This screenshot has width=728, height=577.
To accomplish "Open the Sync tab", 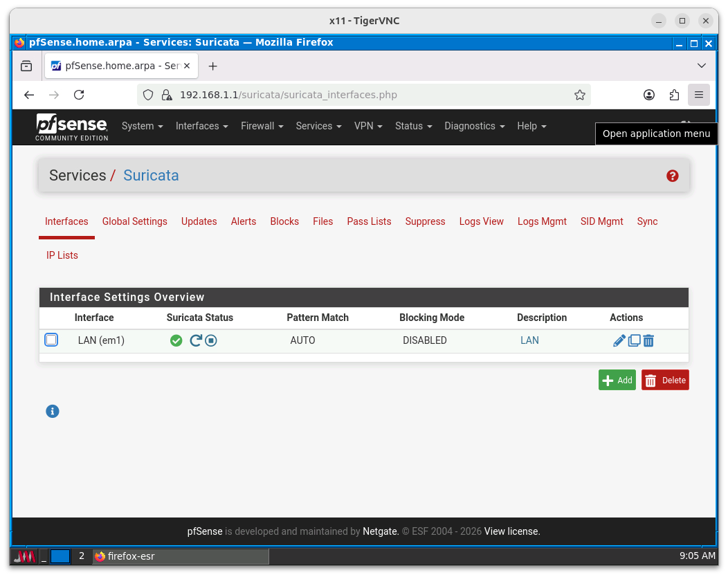I will [647, 222].
